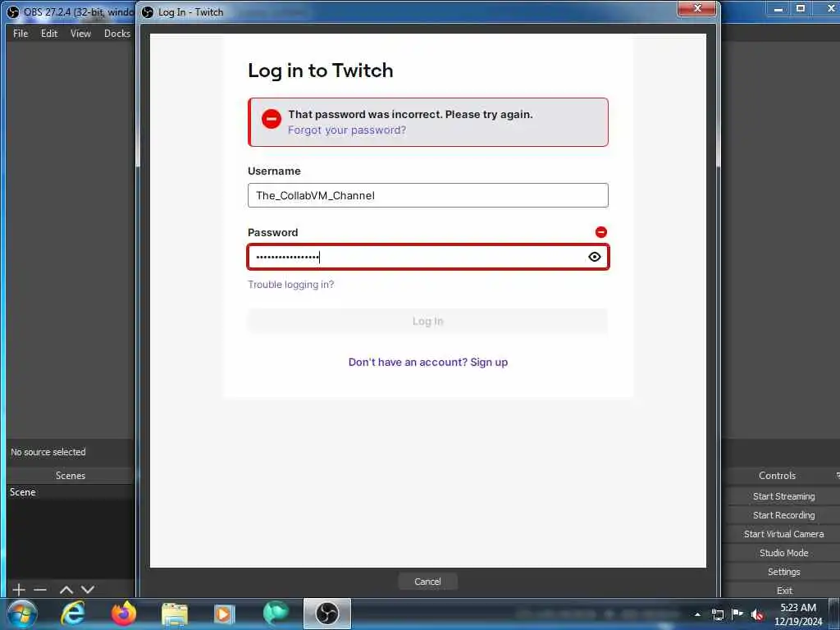
Task: Click the OBS logo in main window title bar
Action: pyautogui.click(x=13, y=11)
